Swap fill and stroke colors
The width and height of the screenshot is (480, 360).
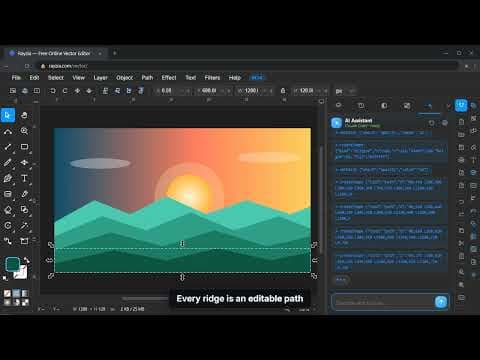coord(26,260)
